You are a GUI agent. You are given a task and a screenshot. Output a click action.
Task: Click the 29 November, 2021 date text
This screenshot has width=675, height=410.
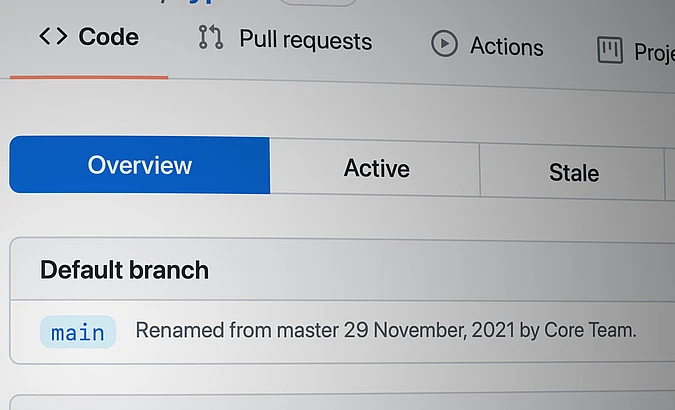(430, 330)
